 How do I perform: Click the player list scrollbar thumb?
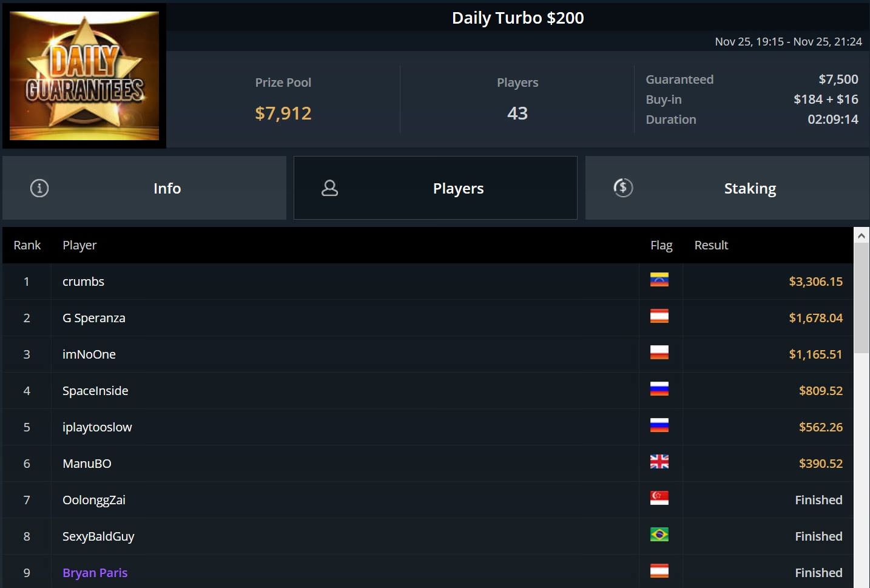861,298
